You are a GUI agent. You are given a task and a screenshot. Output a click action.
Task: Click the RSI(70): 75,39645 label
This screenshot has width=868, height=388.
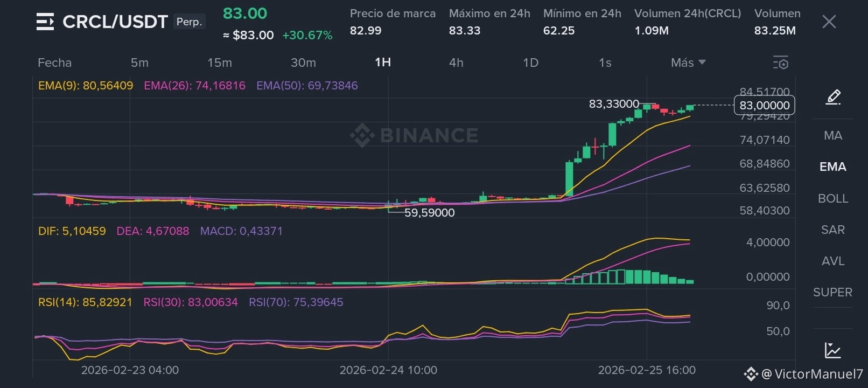[x=296, y=302]
